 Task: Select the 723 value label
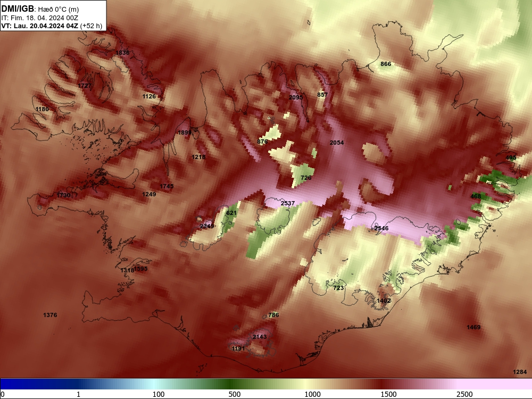(338, 288)
